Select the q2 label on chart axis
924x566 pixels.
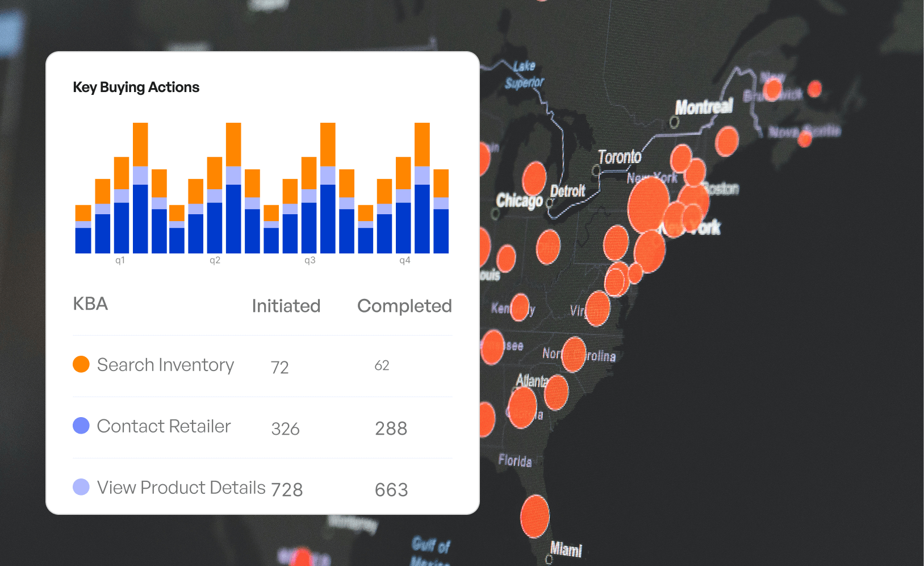(x=215, y=260)
